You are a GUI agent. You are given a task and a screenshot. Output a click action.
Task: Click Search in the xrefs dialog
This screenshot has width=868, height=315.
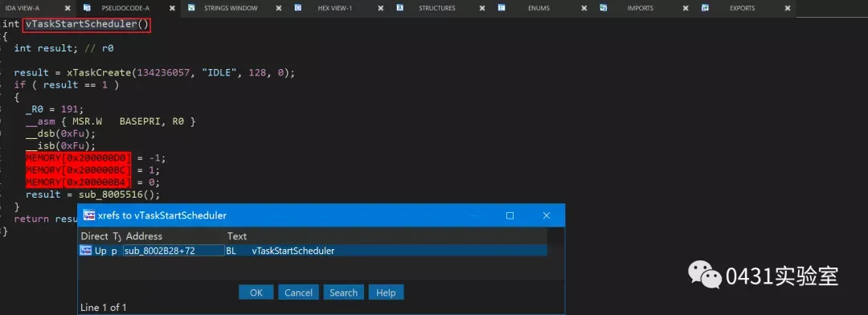343,292
